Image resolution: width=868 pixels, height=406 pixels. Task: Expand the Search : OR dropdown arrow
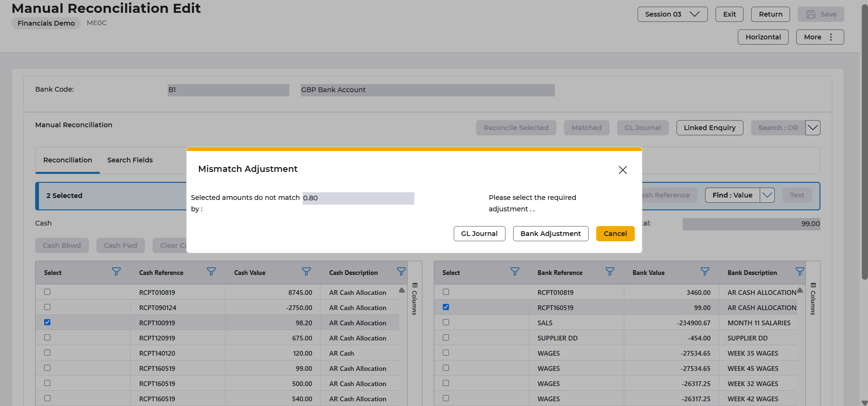pyautogui.click(x=812, y=128)
